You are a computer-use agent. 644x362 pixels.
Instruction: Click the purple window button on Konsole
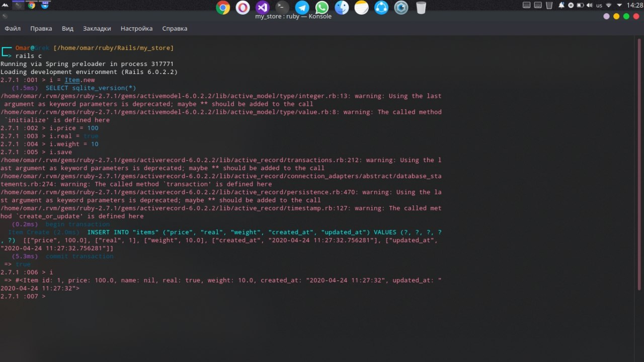(606, 16)
